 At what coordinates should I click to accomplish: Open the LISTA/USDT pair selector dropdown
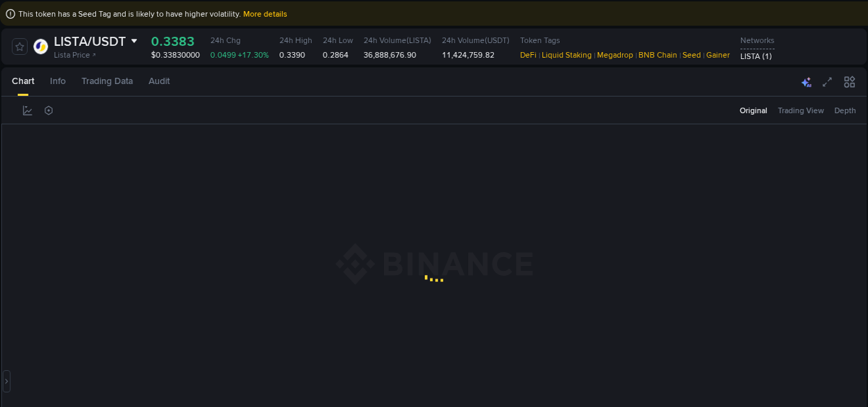133,41
